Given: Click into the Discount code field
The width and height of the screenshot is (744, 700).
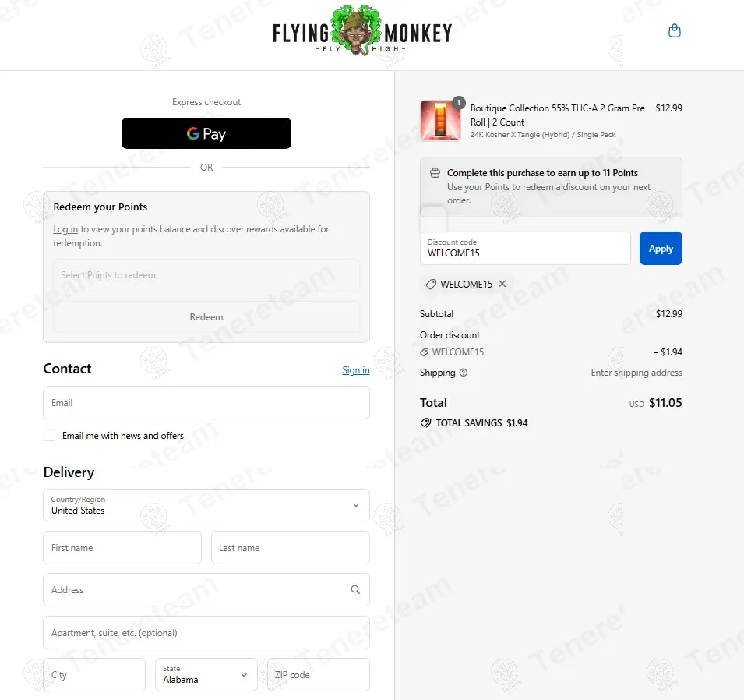Looking at the screenshot, I should click(x=525, y=249).
